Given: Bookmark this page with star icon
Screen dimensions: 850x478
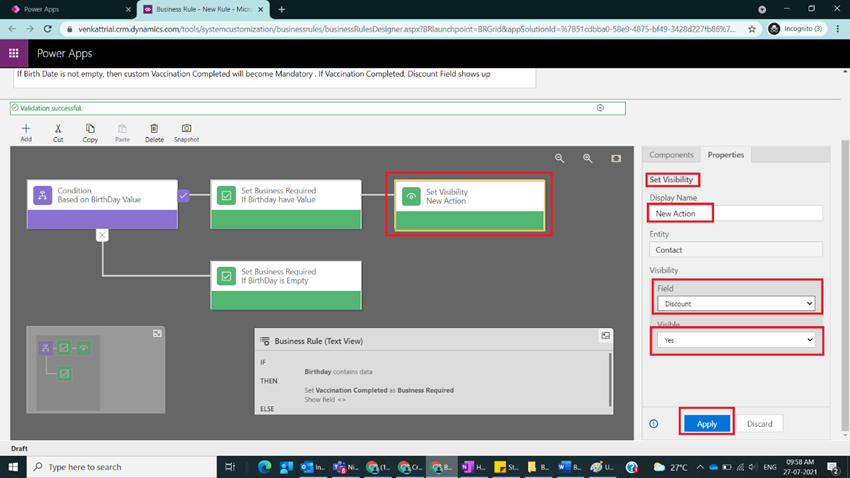Looking at the screenshot, I should (x=752, y=29).
